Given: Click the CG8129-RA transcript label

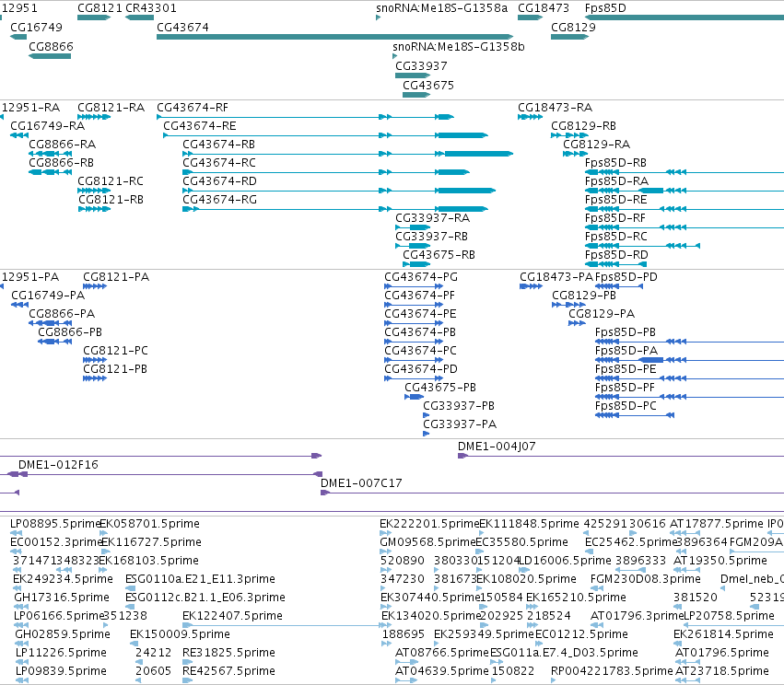Looking at the screenshot, I should click(596, 145).
